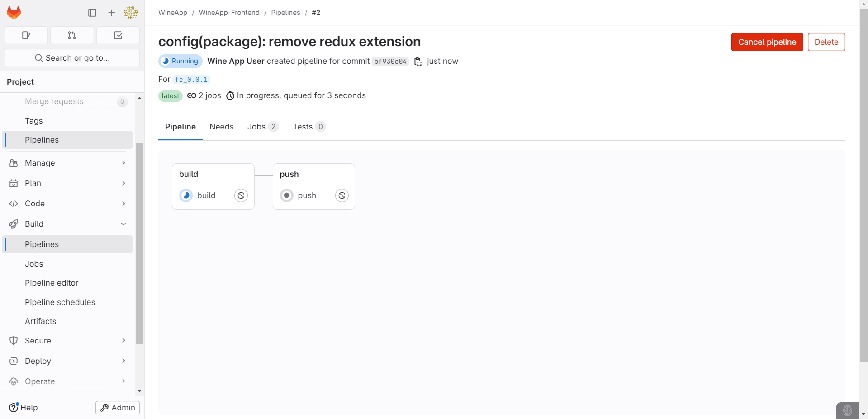The width and height of the screenshot is (868, 419).
Task: Copy the commit SHA to clipboard
Action: point(418,62)
